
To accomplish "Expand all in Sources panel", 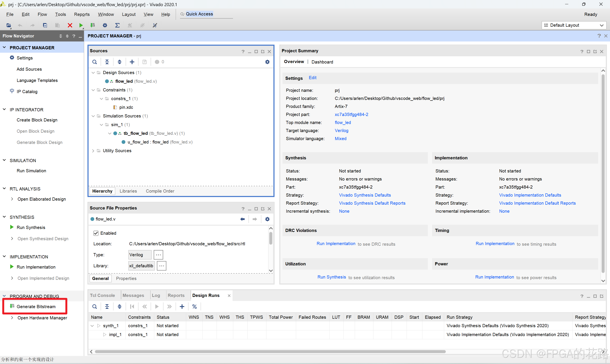I will [x=119, y=62].
